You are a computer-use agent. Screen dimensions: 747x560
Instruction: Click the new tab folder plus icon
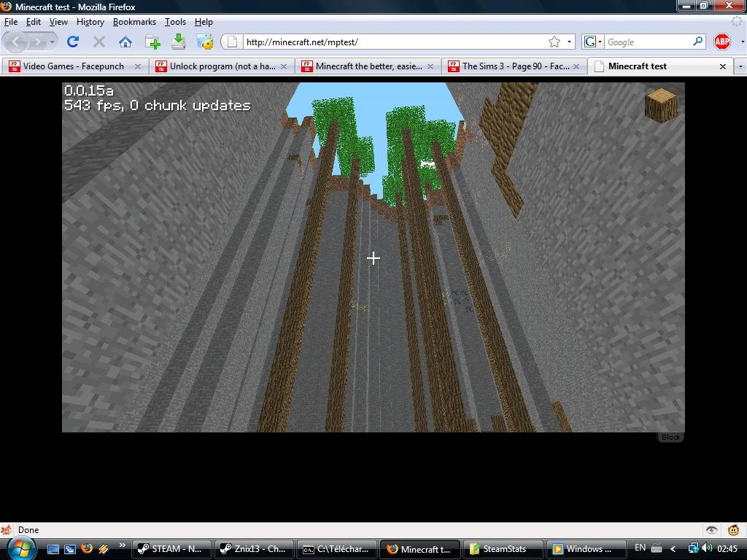coord(152,42)
